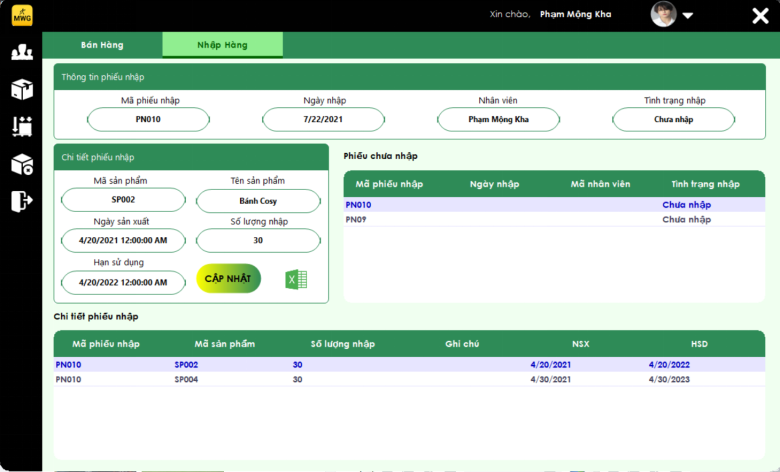Click the Excel export icon
This screenshot has width=780, height=472.
296,280
